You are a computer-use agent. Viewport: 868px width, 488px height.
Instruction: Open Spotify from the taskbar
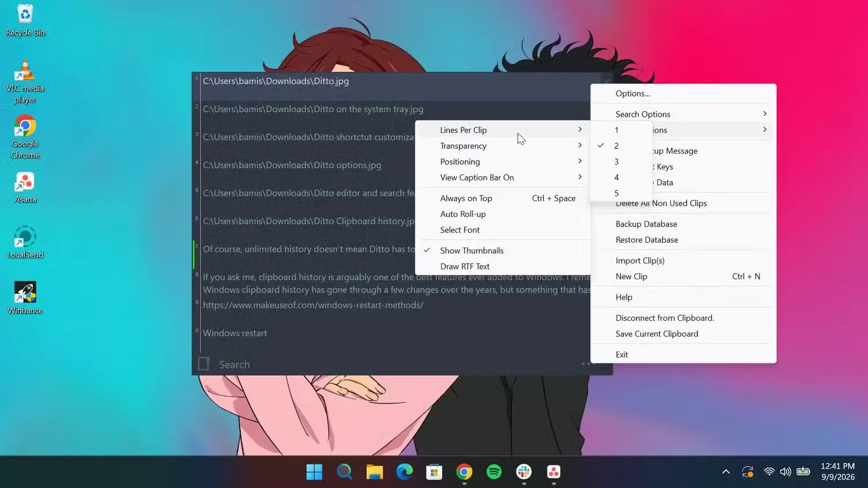494,472
